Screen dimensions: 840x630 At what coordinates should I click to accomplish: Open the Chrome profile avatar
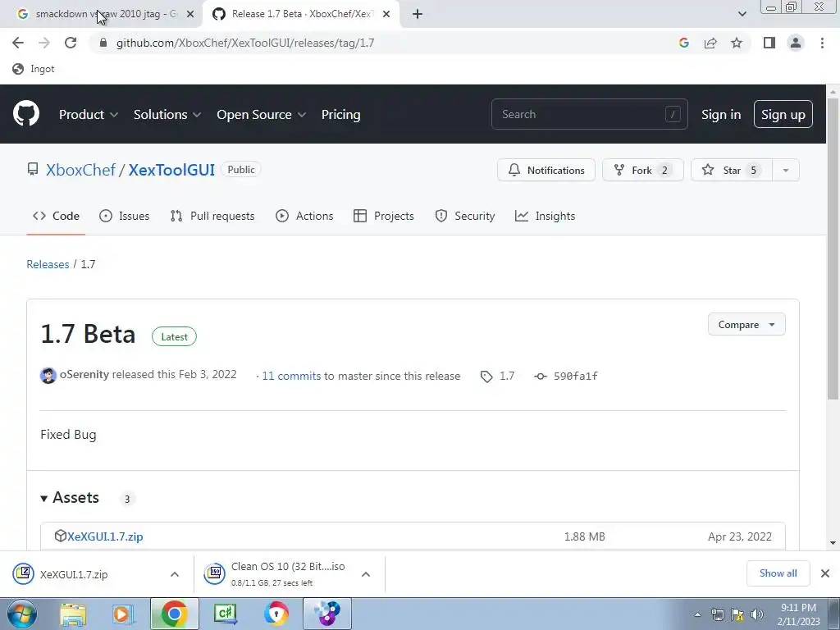tap(796, 43)
